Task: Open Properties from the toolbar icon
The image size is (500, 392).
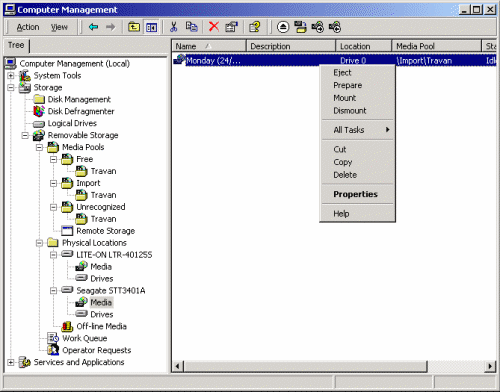Action: pyautogui.click(x=231, y=27)
